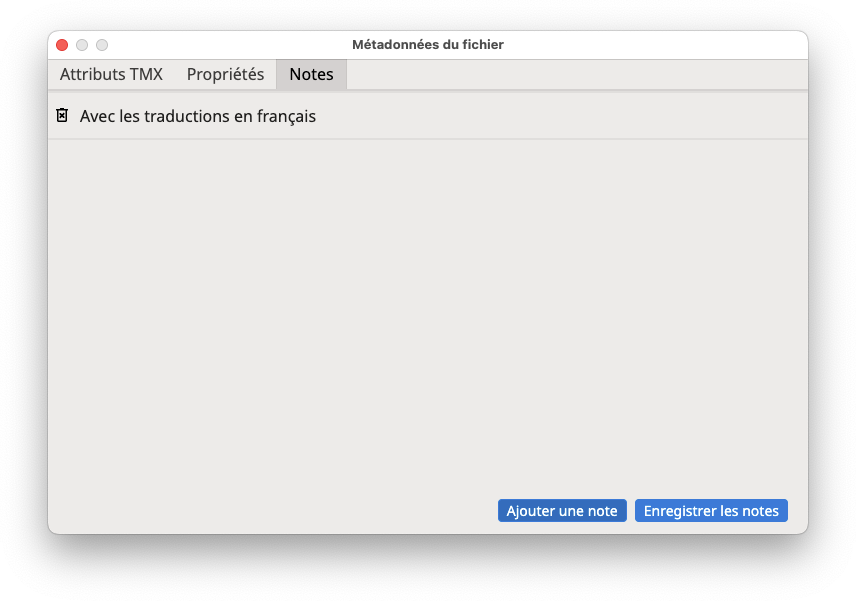Save with Enregistrer les notes button
856x601 pixels.
(711, 510)
